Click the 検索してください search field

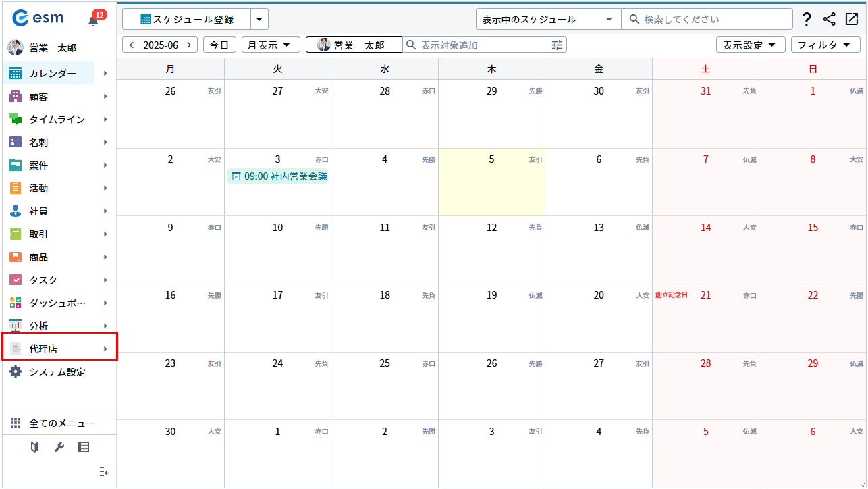click(709, 20)
